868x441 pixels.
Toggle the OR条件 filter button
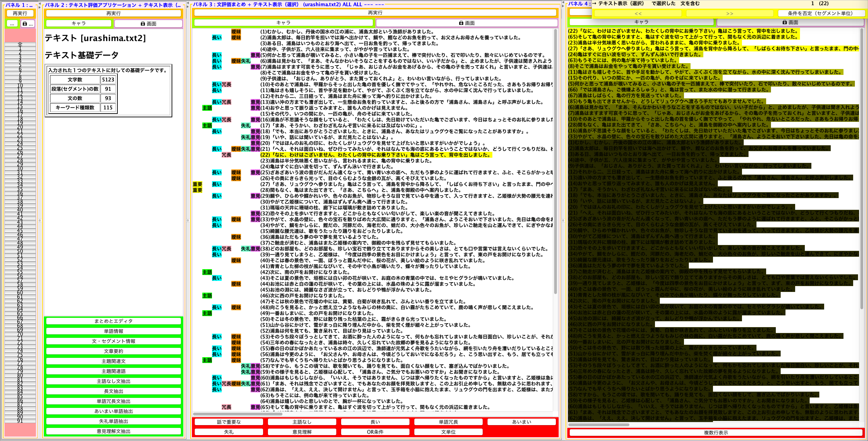(375, 432)
